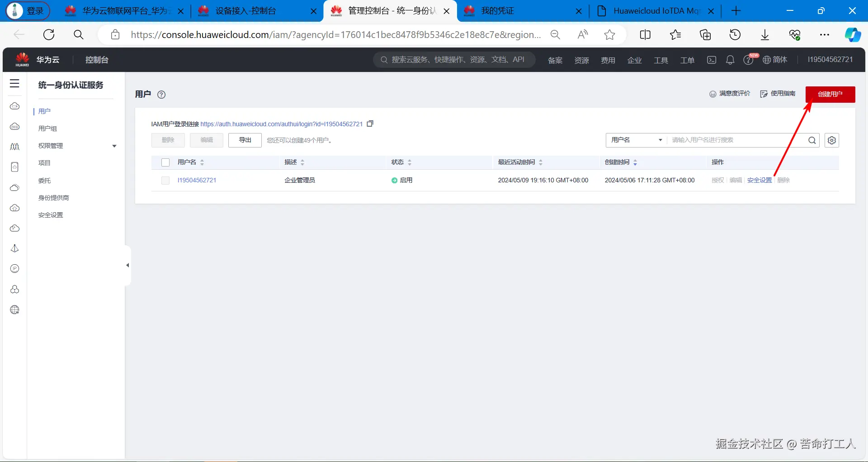Open the notifications bell icon
This screenshot has height=462, width=868.
click(x=731, y=59)
